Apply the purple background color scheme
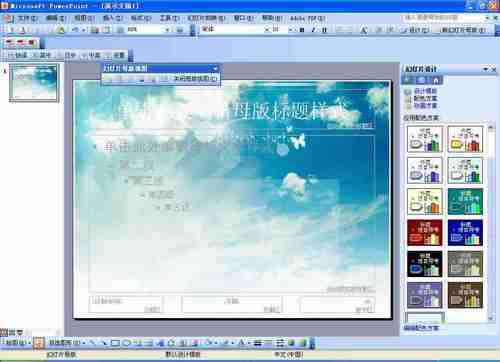The height and width of the screenshot is (362, 500). 425,295
